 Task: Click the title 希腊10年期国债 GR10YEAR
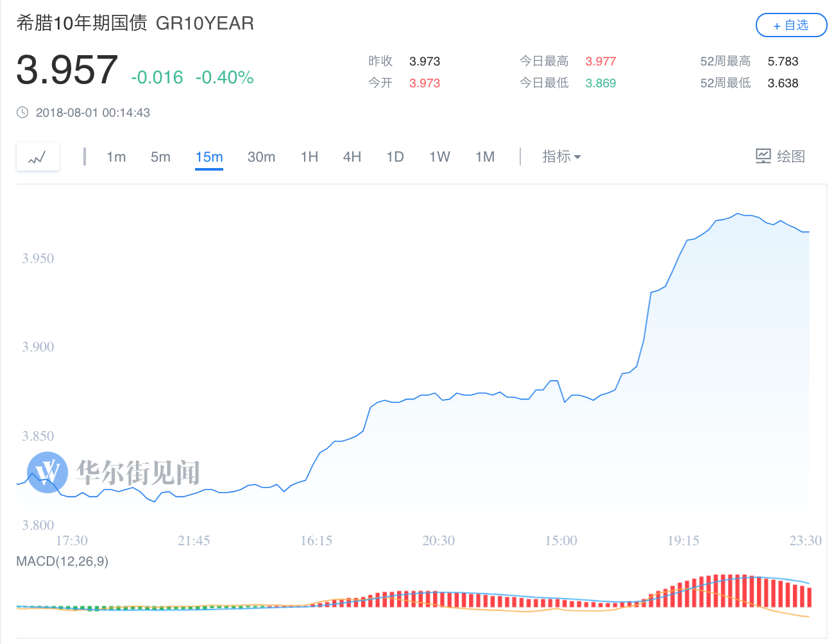coord(135,23)
